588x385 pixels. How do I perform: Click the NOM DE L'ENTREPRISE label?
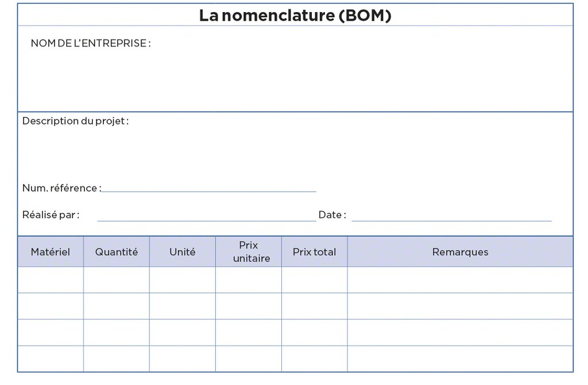point(91,44)
